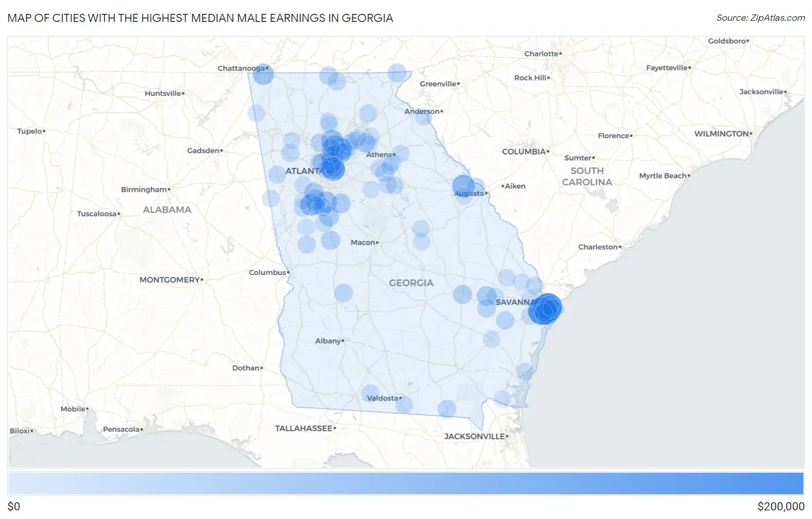This screenshot has height=519, width=812.
Task: Click the Macon city label
Action: tap(363, 242)
